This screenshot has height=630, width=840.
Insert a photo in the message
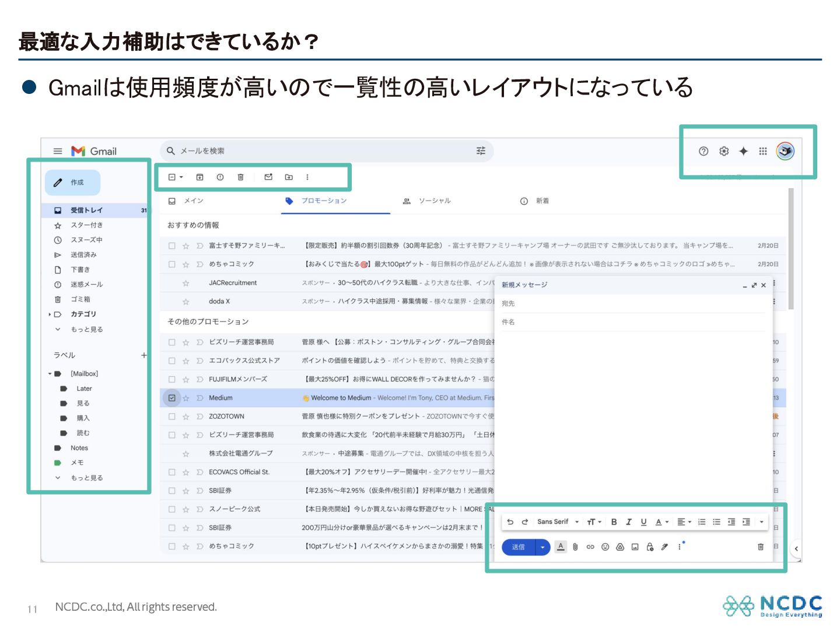635,547
